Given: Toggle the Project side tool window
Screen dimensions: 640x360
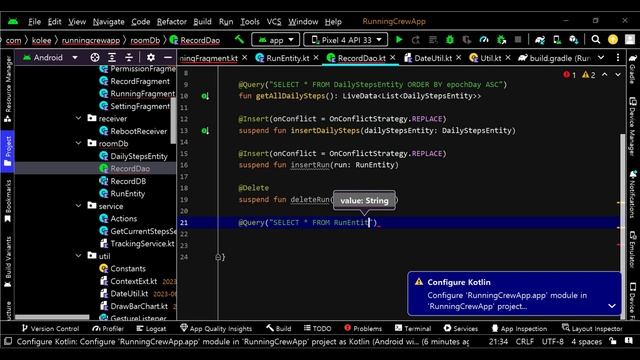Looking at the screenshot, I should coord(7,151).
